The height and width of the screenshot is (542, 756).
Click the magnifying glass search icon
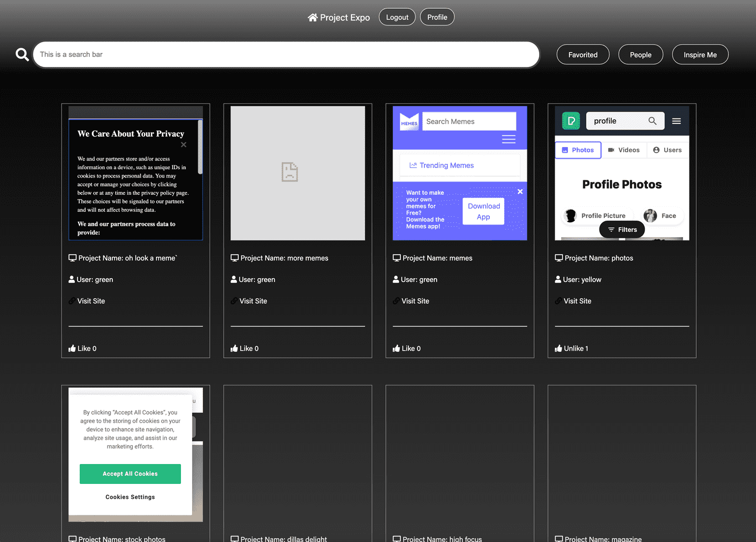pos(22,54)
